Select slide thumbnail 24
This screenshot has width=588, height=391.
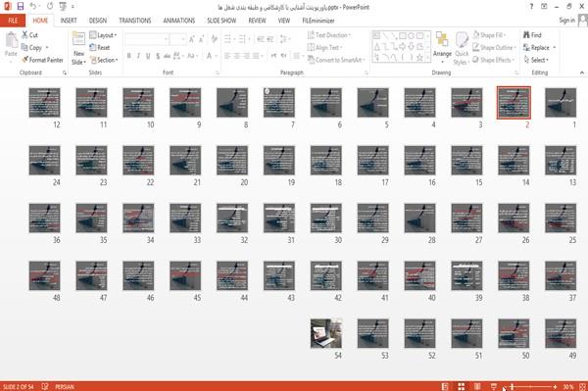[x=44, y=160]
